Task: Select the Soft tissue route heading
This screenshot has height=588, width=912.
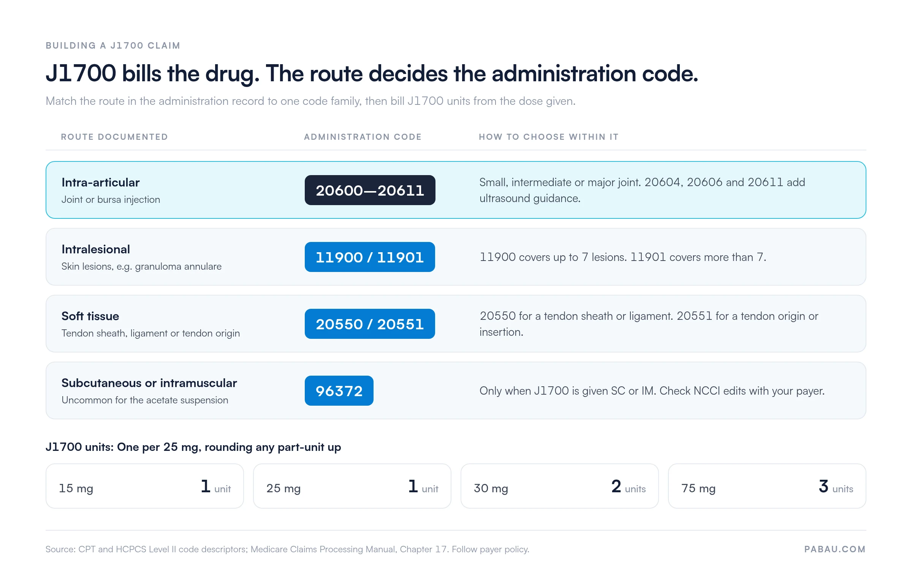Action: coord(90,316)
